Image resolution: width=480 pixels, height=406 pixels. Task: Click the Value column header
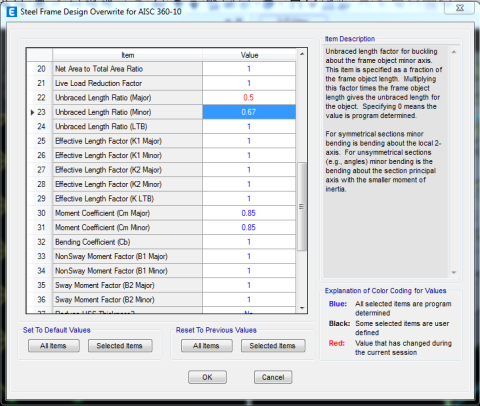[249, 55]
